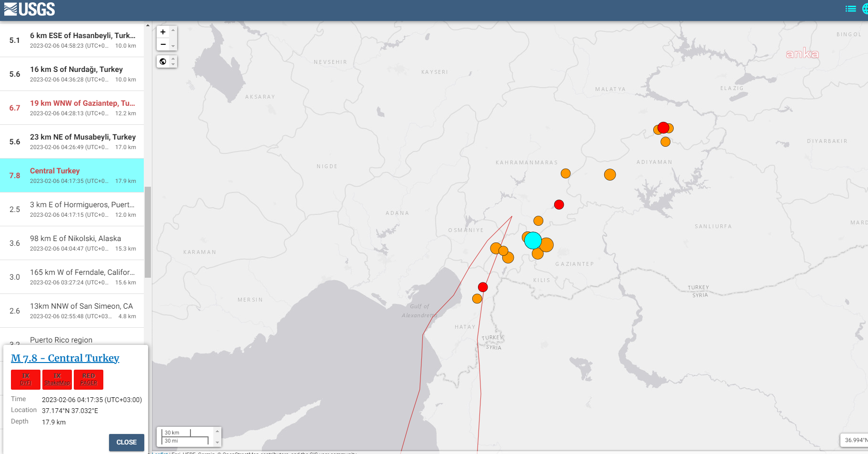This screenshot has height=454, width=868.
Task: Click the earthquake list scrollbar thumb
Action: pyautogui.click(x=148, y=232)
